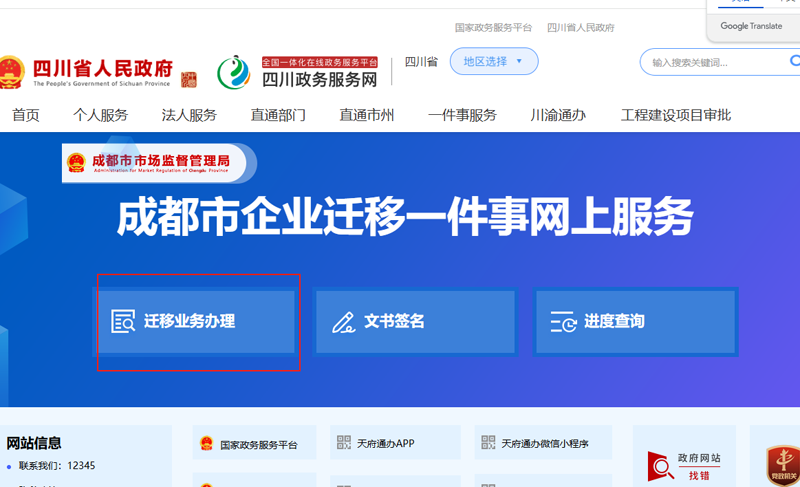The image size is (800, 487).
Task: Click the search magnifier icon in search box
Action: click(795, 61)
